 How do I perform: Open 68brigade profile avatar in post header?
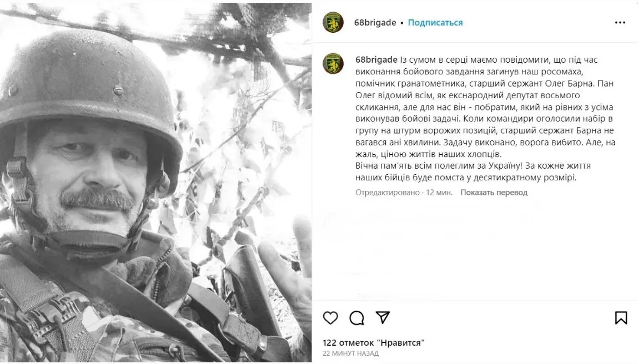click(x=333, y=22)
